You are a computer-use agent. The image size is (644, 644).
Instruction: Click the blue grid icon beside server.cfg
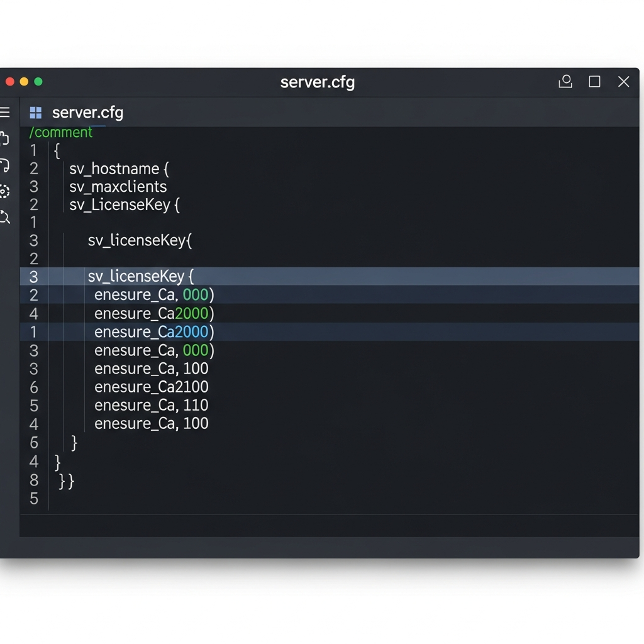coord(36,113)
